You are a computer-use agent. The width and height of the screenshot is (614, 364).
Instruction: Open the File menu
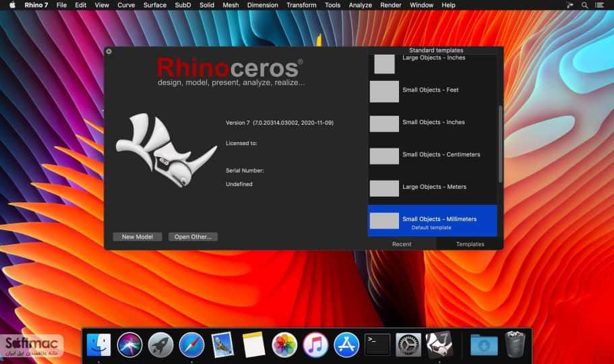coord(61,5)
